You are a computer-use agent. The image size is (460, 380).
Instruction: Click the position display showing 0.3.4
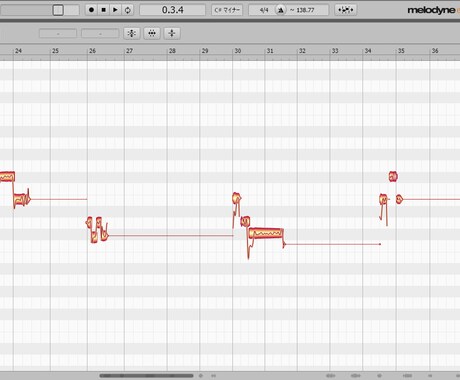(x=172, y=10)
